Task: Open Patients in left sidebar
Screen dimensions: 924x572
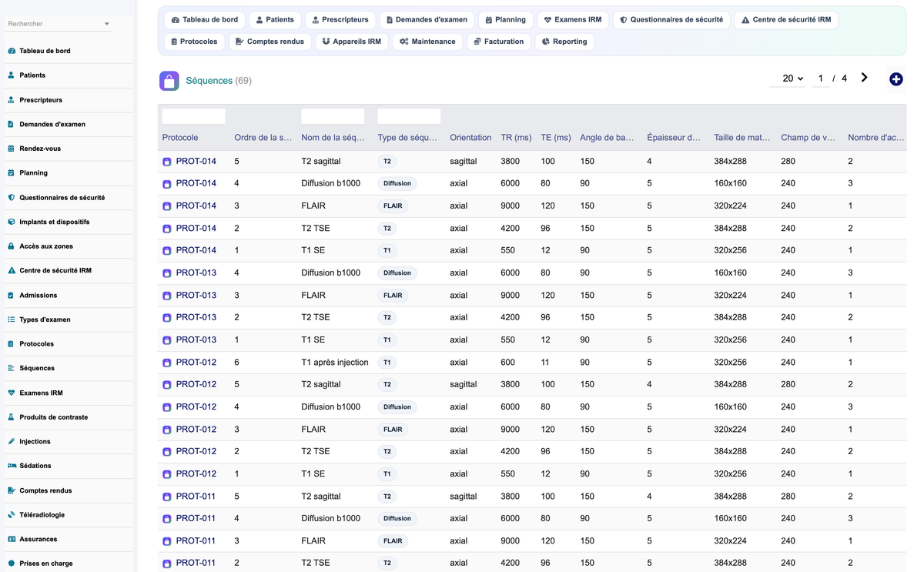Action: pyautogui.click(x=32, y=75)
